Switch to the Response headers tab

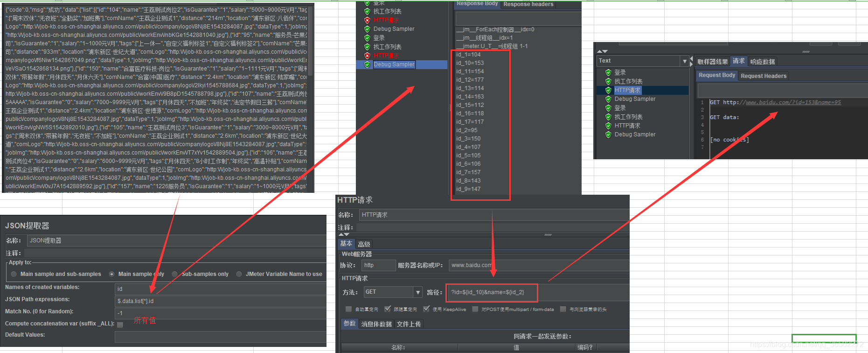tap(528, 4)
